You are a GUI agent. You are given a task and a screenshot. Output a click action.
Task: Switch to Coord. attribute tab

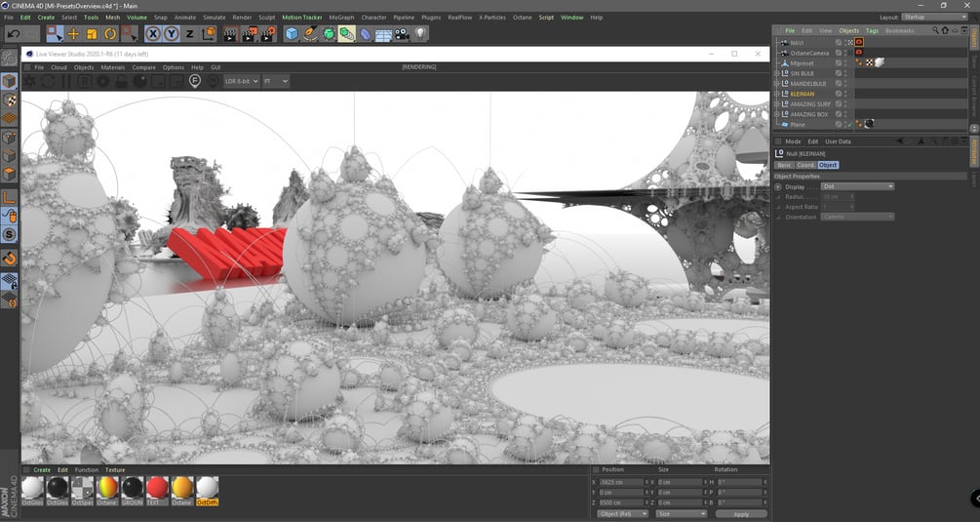805,165
